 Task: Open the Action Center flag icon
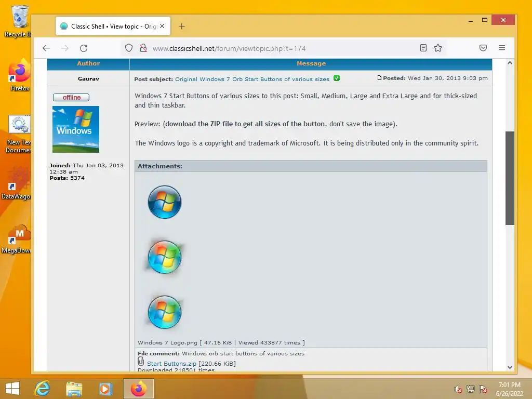pos(483,389)
